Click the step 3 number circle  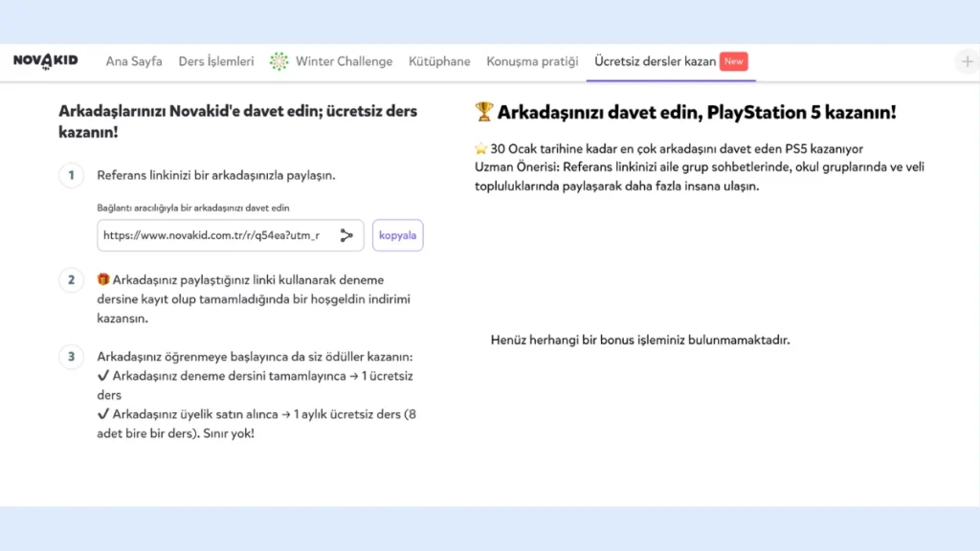(x=70, y=357)
